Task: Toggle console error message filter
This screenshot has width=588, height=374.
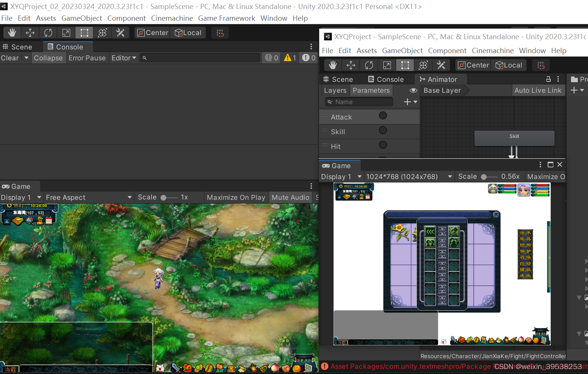Action: tap(309, 58)
